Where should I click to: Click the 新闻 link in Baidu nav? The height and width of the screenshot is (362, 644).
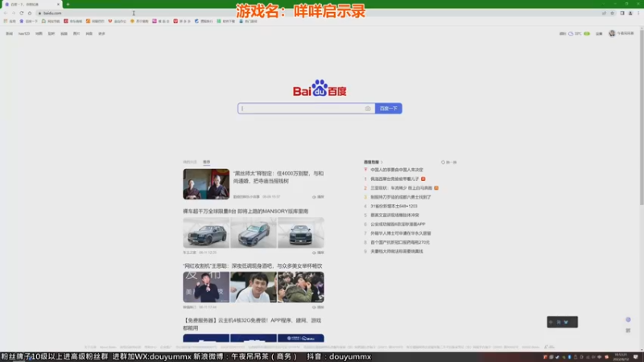(9, 34)
